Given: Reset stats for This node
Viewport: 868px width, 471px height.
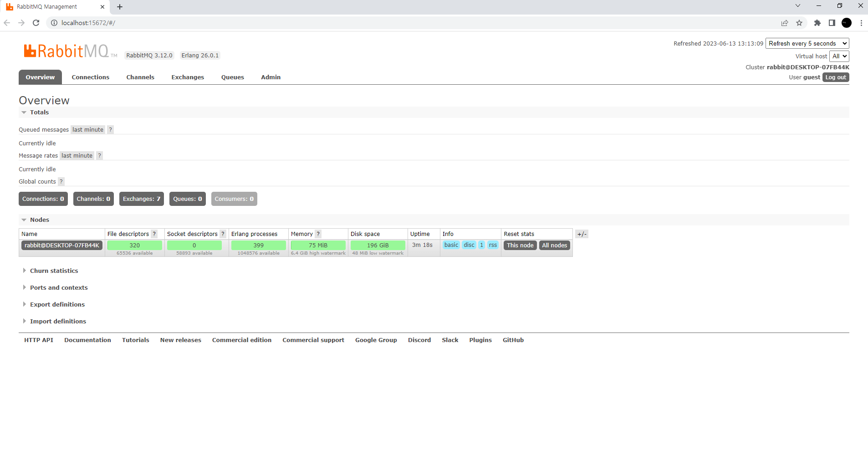Looking at the screenshot, I should click(520, 246).
